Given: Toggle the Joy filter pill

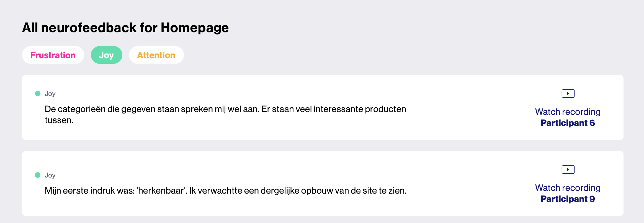Looking at the screenshot, I should [106, 55].
